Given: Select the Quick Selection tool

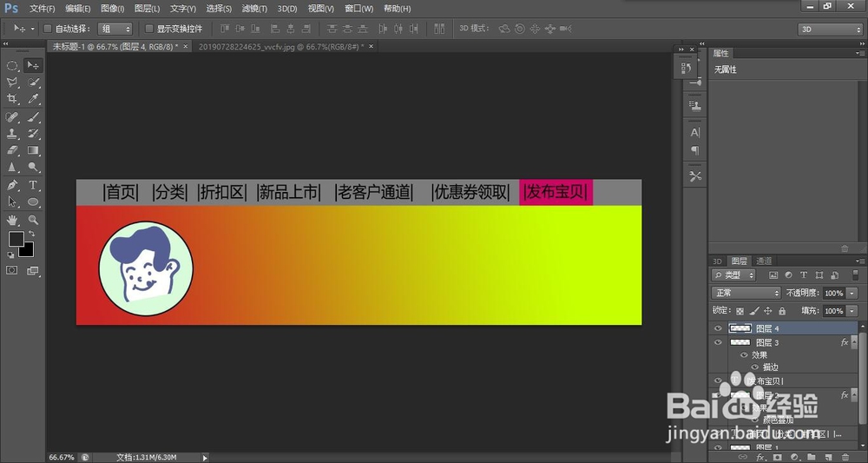Looking at the screenshot, I should (33, 83).
